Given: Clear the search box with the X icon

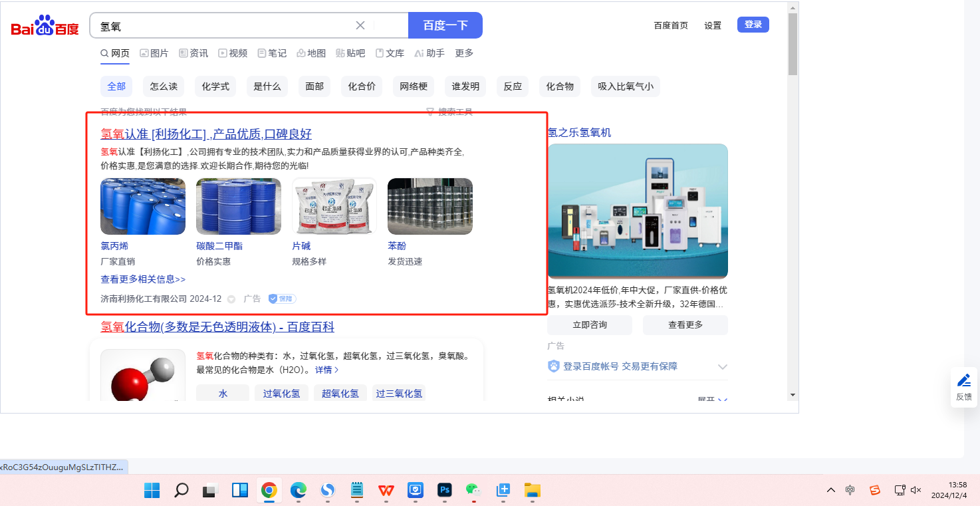Looking at the screenshot, I should click(x=360, y=25).
